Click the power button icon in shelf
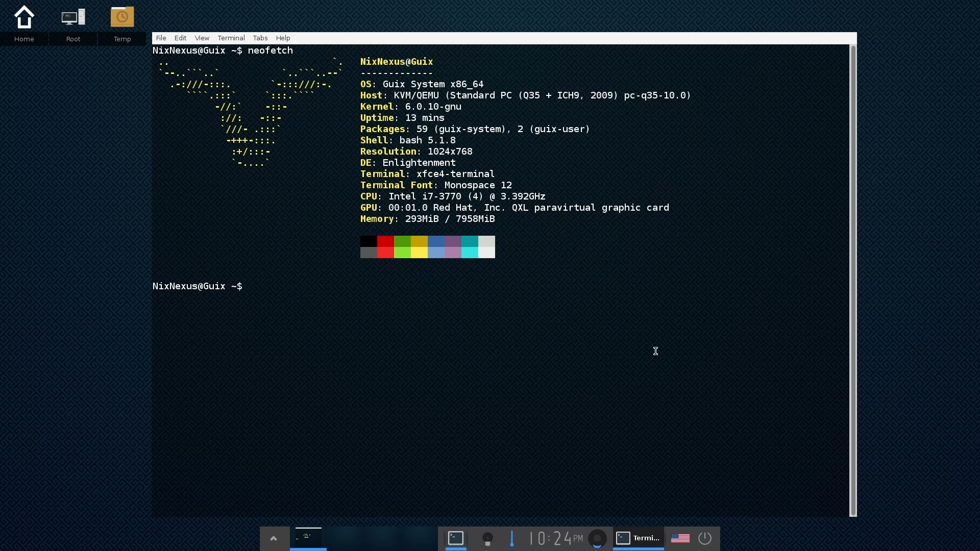Screen dimensions: 980x551 pyautogui.click(x=705, y=538)
